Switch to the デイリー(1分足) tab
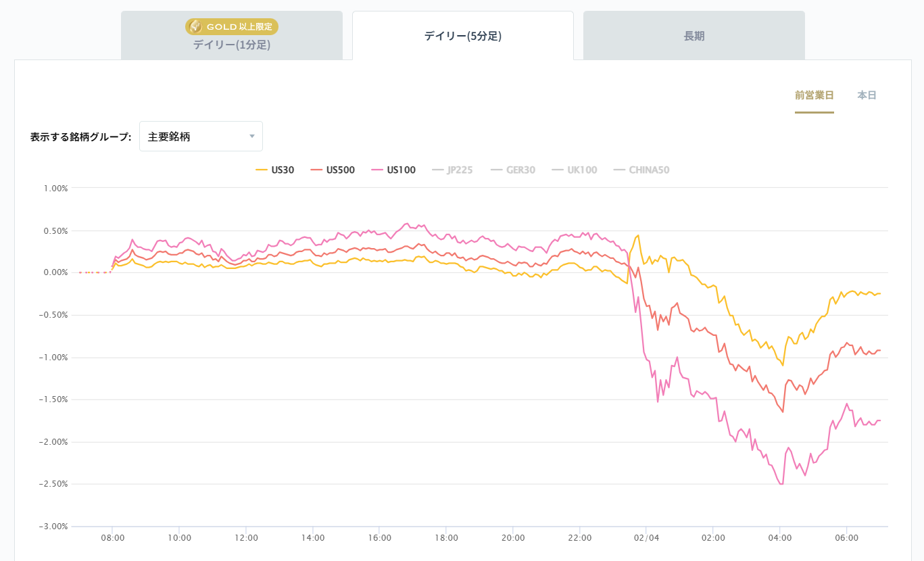Viewport: 924px width, 561px height. pyautogui.click(x=232, y=45)
